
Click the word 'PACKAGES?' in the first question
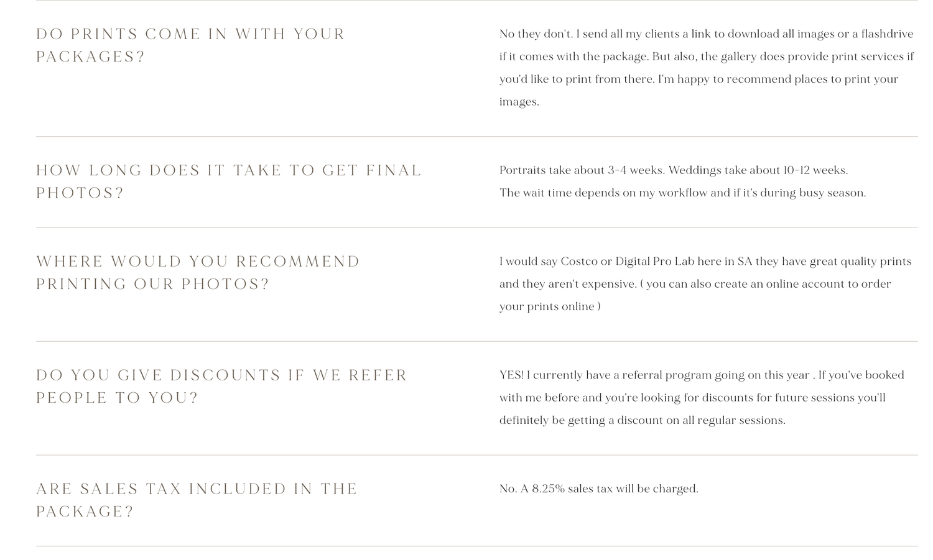point(90,57)
